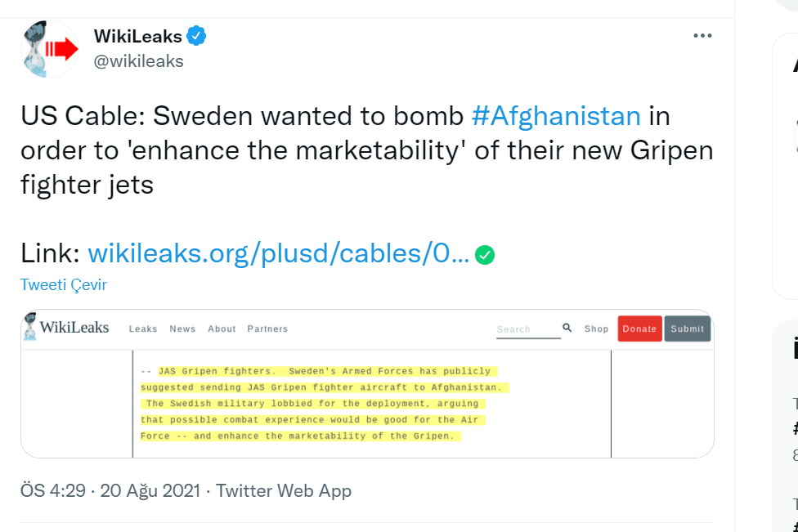This screenshot has height=532, width=798.
Task: Open the About menu item
Action: 222,329
